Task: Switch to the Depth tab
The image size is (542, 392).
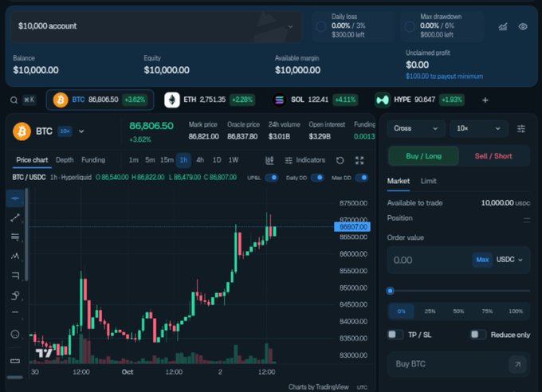Action: point(65,160)
